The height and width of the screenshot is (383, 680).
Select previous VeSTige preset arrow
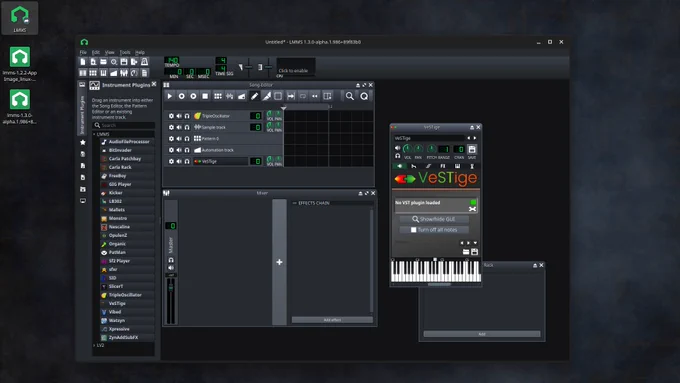[x=462, y=243]
